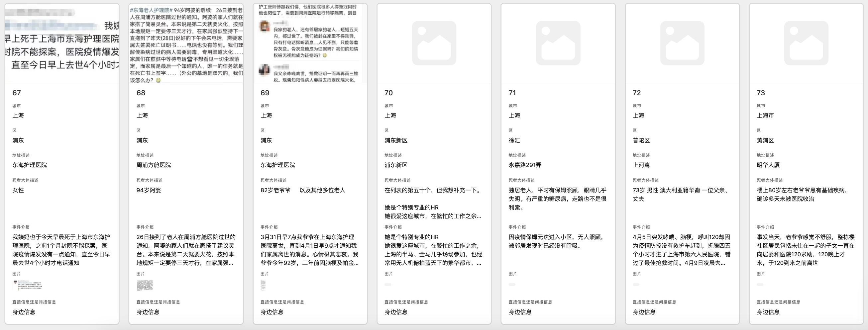Open the small 图片 thumbnail on card 69
The height and width of the screenshot is (330, 868).
pyautogui.click(x=264, y=285)
